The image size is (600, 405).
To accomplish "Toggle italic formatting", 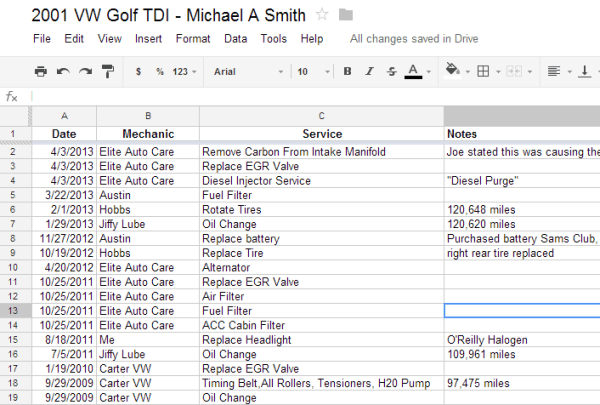I will click(x=369, y=72).
